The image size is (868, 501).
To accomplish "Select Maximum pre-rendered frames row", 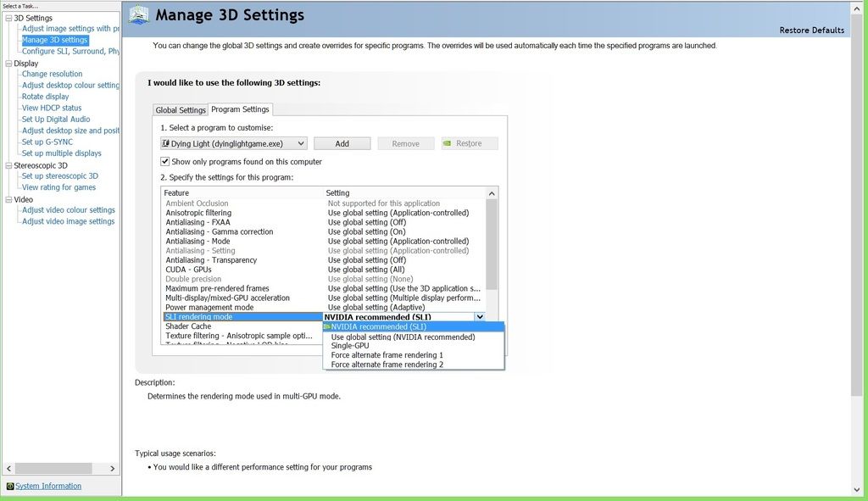I will [x=324, y=288].
